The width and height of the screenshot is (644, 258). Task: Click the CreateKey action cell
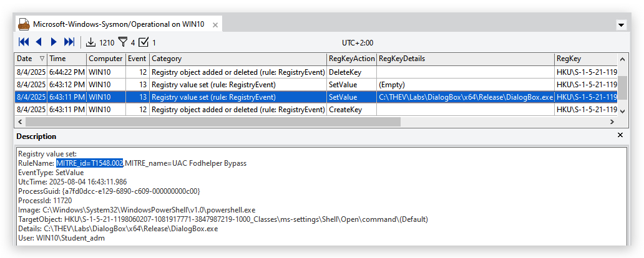pyautogui.click(x=351, y=110)
